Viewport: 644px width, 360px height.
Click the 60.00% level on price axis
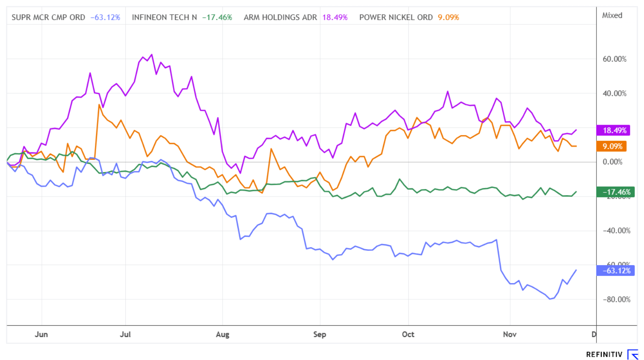pyautogui.click(x=614, y=59)
